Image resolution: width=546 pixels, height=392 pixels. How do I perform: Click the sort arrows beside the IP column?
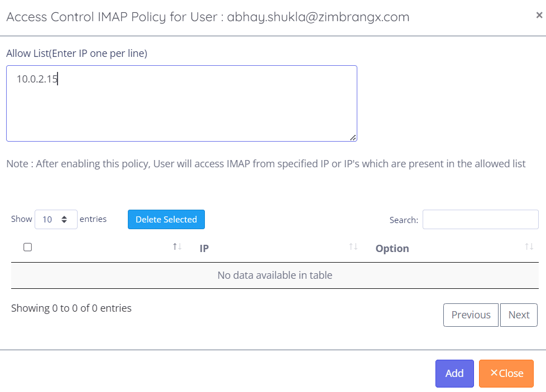353,246
